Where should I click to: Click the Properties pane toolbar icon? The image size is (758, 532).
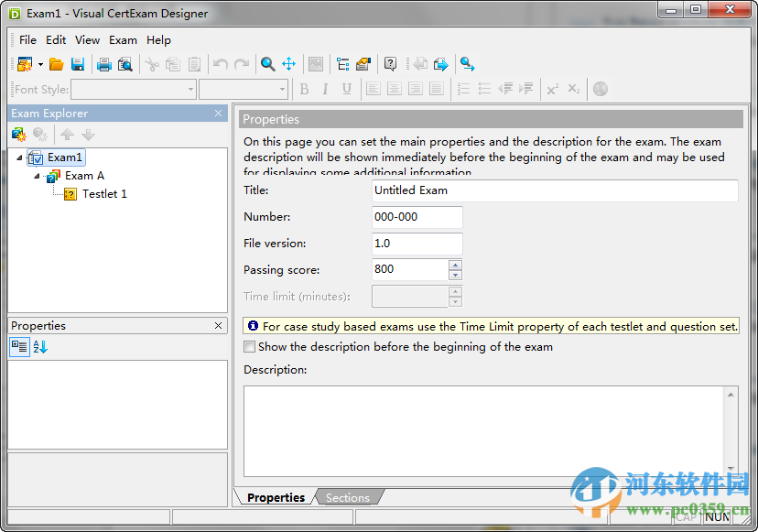point(363,64)
